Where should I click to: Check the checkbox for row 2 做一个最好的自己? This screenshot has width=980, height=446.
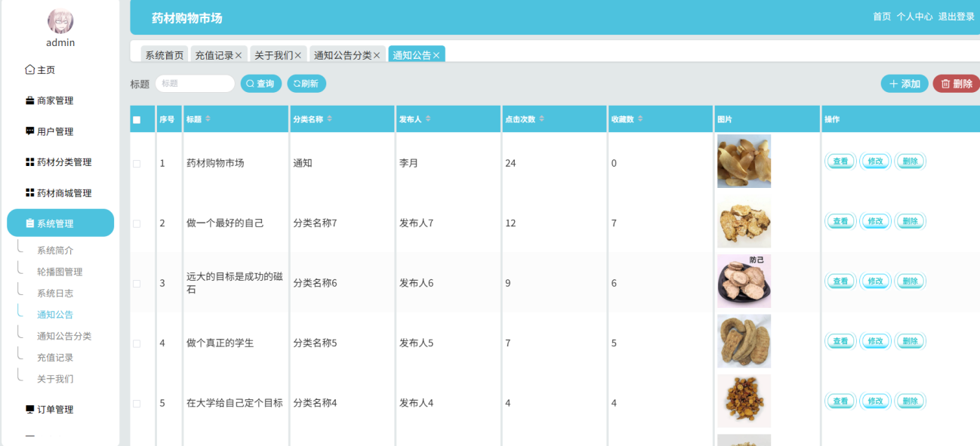point(137,223)
